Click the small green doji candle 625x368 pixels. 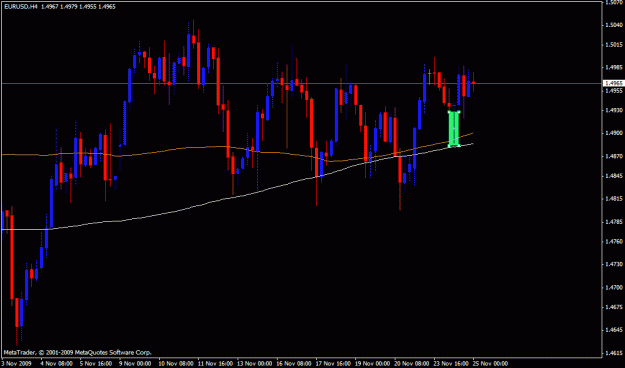tap(429, 73)
